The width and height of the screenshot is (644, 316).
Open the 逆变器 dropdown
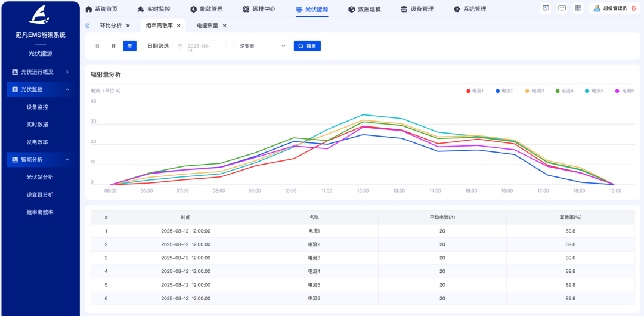[261, 46]
